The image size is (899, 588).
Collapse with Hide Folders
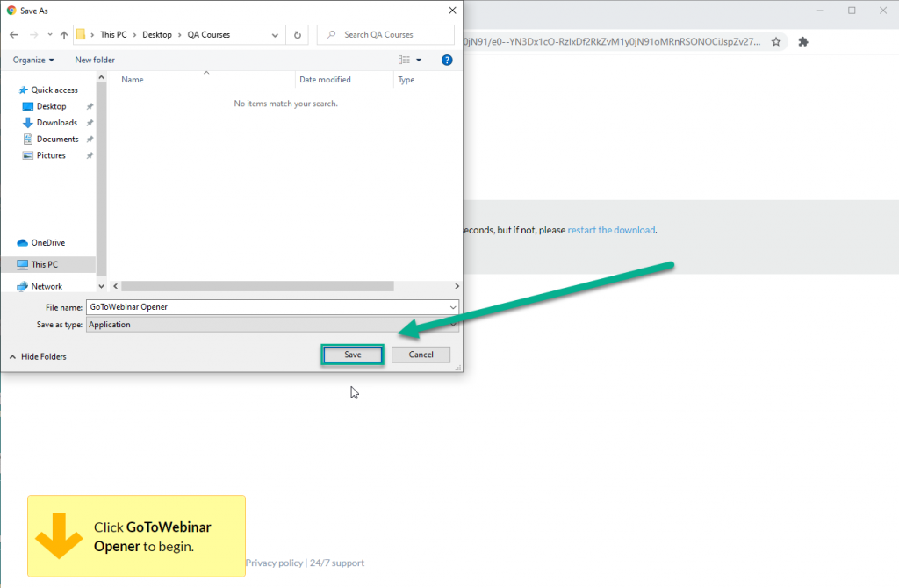38,356
